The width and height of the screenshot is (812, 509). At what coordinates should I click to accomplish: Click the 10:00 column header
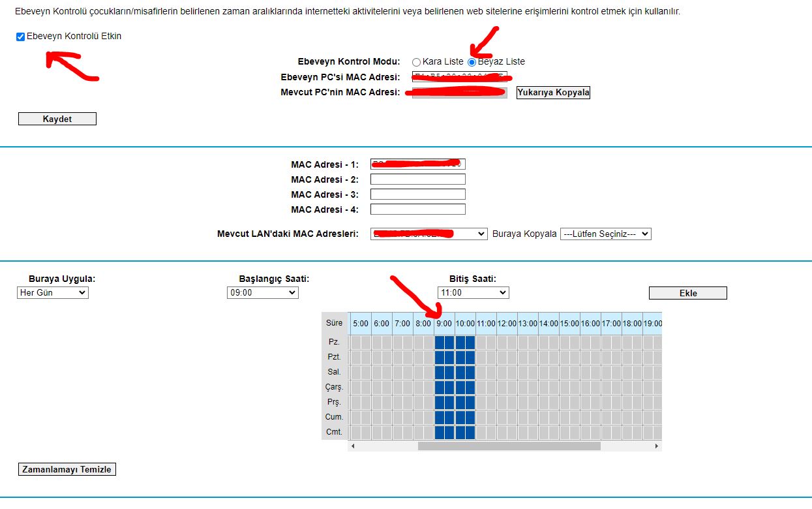pyautogui.click(x=465, y=323)
